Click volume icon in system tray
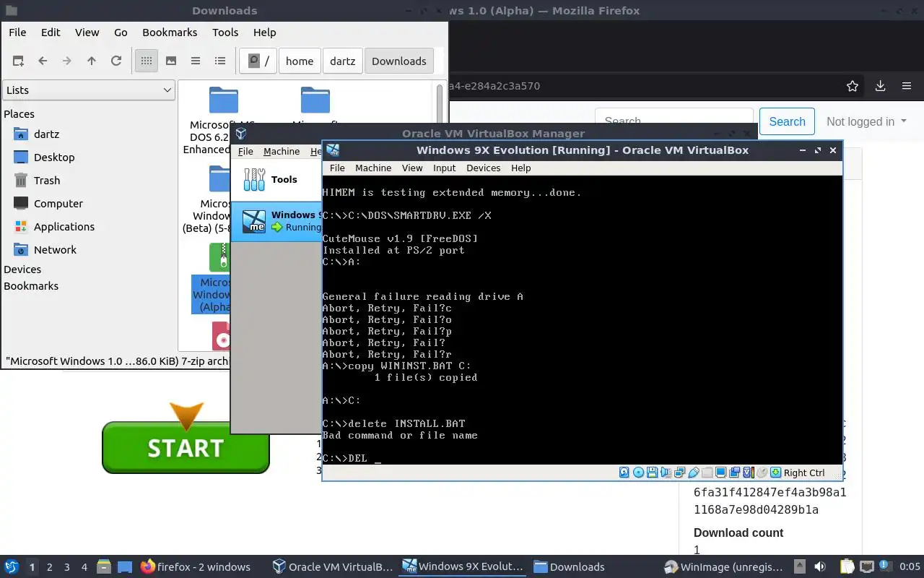 [x=820, y=567]
